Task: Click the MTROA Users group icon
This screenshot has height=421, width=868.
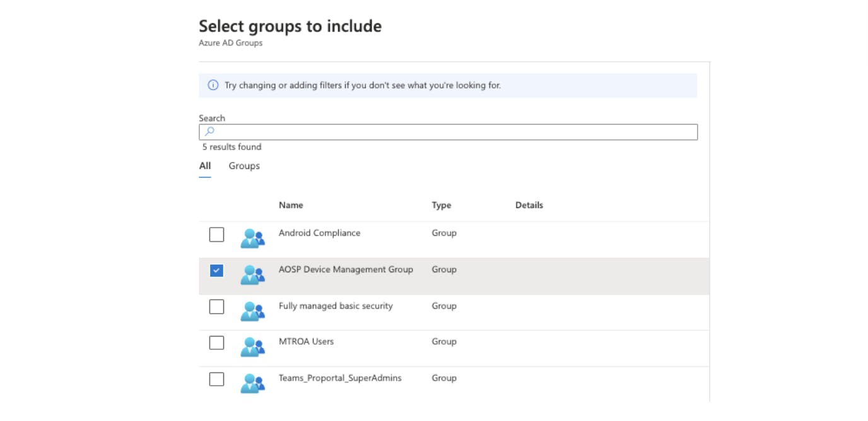Action: coord(252,347)
